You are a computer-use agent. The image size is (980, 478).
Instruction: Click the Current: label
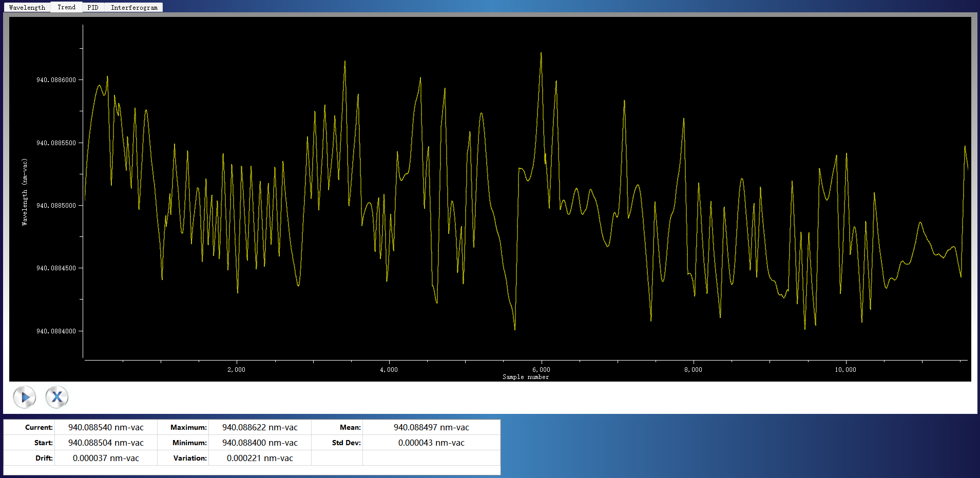tap(39, 427)
